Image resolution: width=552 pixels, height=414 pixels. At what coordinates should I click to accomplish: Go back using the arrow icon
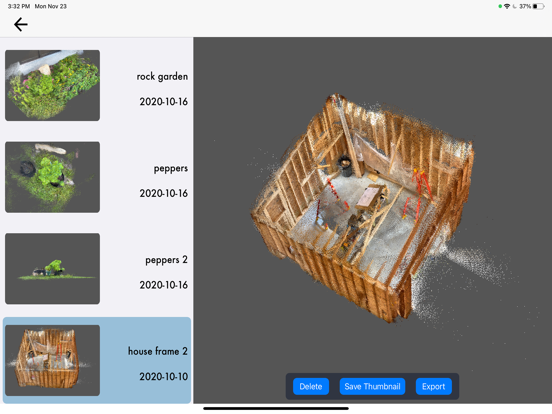click(x=20, y=24)
